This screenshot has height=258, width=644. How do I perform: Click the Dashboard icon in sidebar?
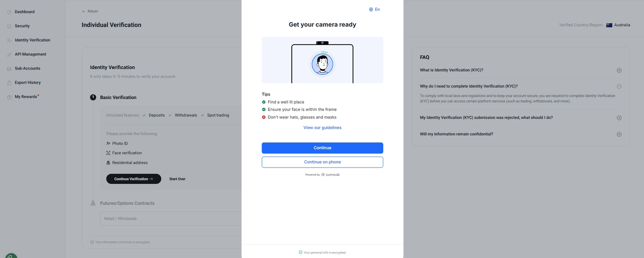click(9, 12)
